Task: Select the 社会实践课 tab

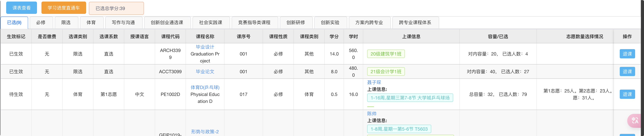Action: (x=210, y=23)
